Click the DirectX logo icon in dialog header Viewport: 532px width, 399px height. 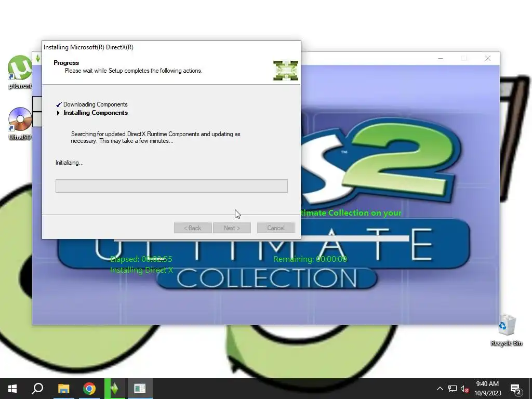click(x=286, y=71)
